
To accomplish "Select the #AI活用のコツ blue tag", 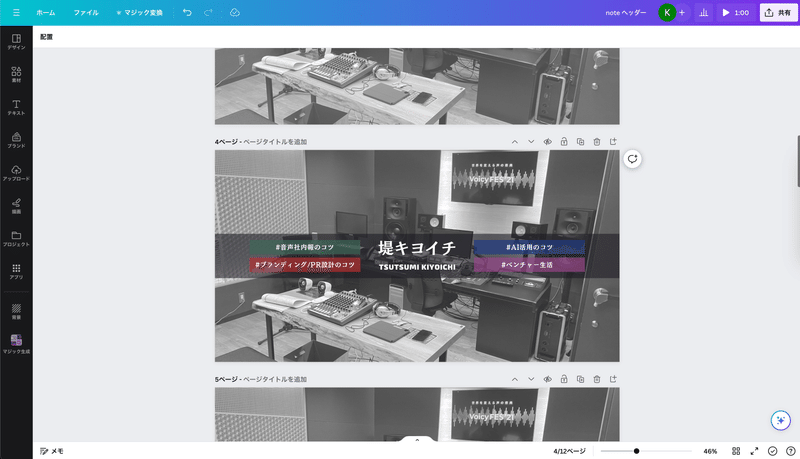I will tap(530, 247).
